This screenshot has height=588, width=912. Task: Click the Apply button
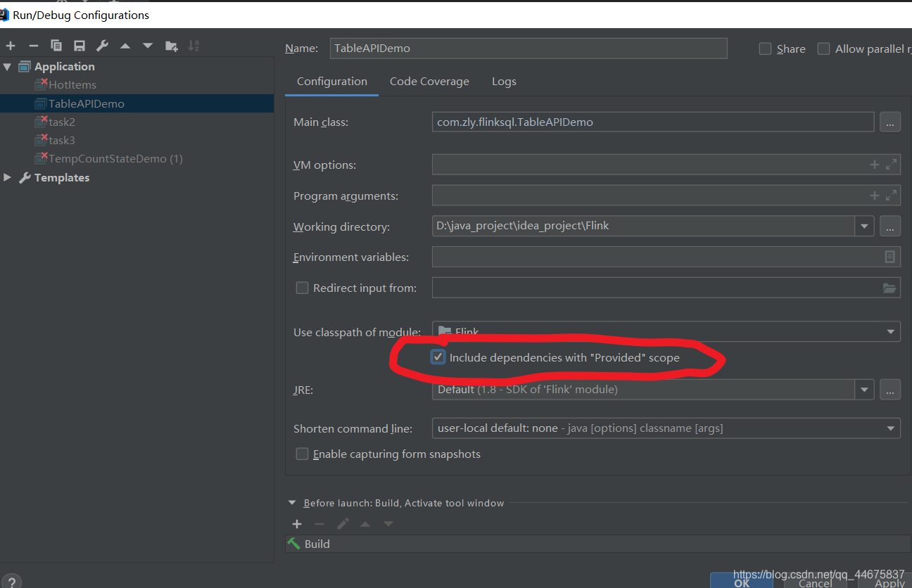pos(889,582)
